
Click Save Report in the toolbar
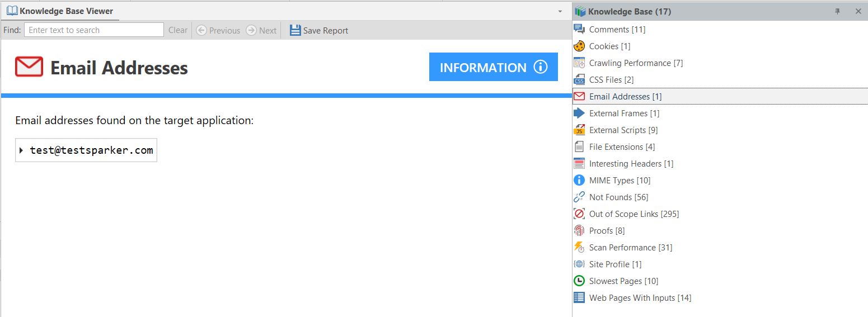319,30
